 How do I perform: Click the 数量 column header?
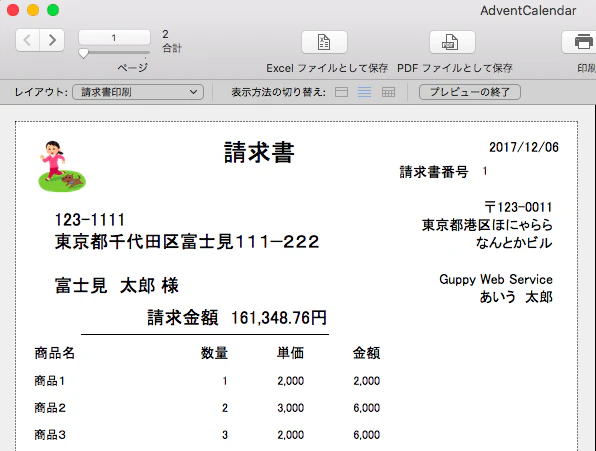coord(214,353)
